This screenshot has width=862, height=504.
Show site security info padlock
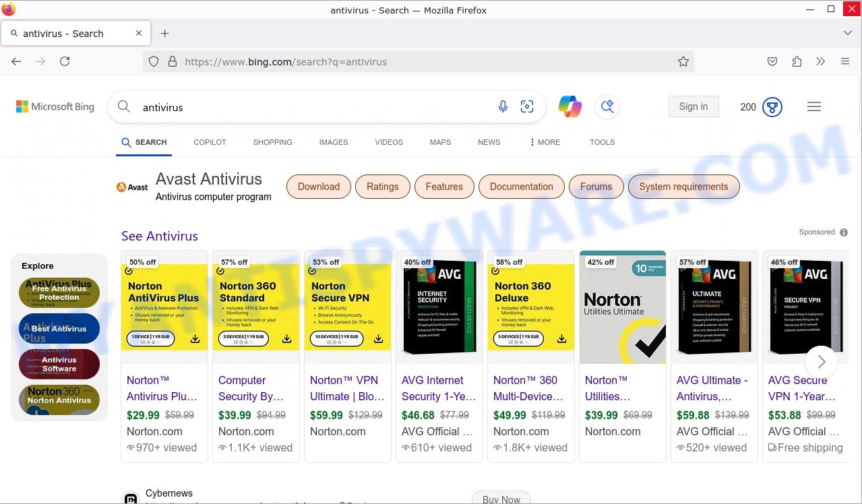pos(173,61)
